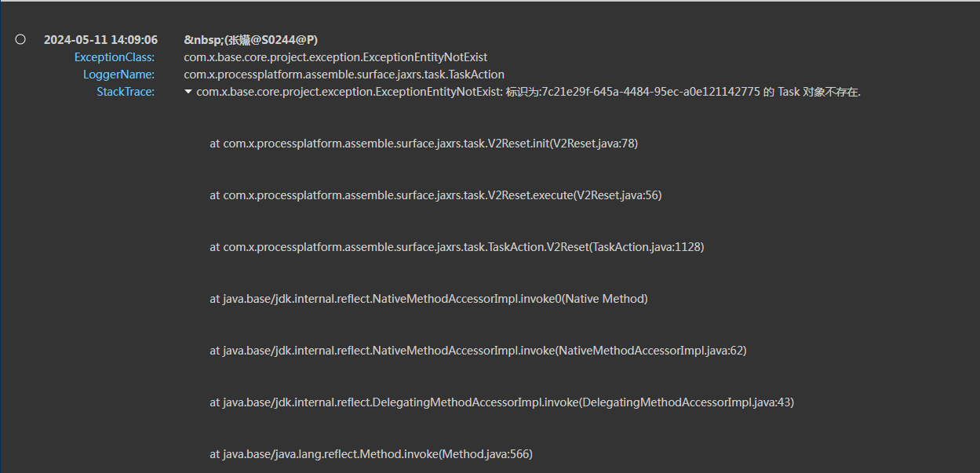Select the ExceptionClass value ending in ExceptionEntityNotExist
Image resolution: width=980 pixels, height=473 pixels.
click(336, 57)
